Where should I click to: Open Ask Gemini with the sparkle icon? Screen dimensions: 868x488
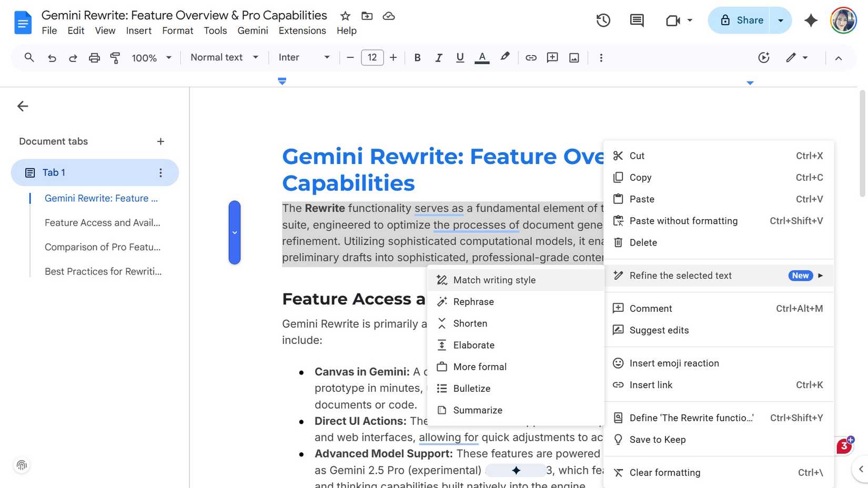point(811,21)
